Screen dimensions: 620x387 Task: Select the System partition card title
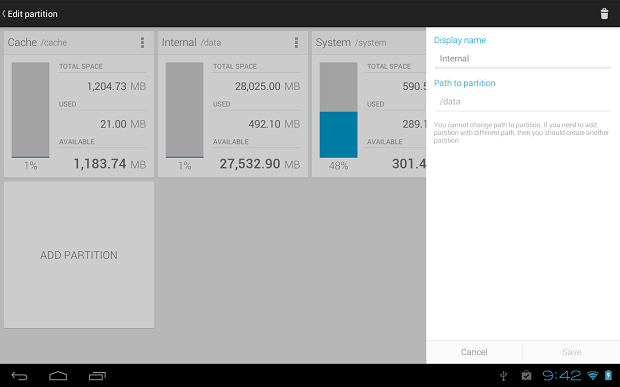click(x=333, y=42)
